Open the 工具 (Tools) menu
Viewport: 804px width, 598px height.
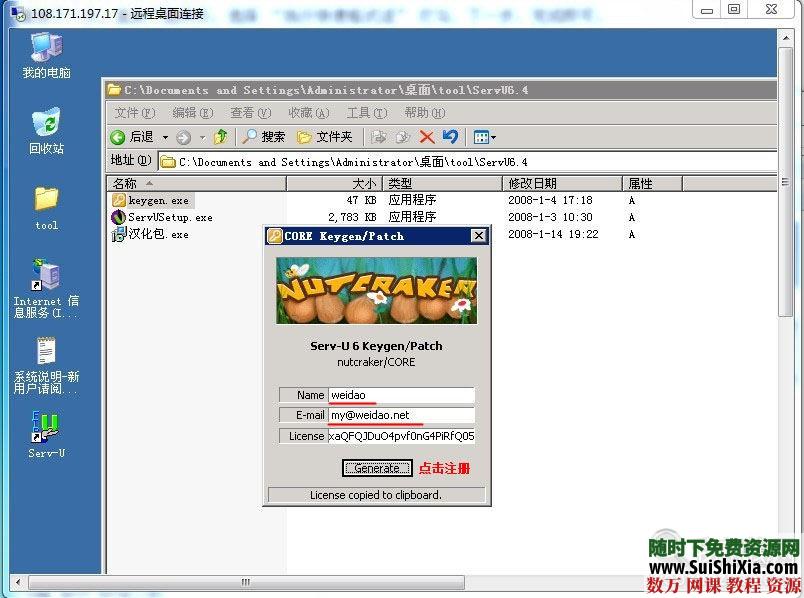point(364,113)
